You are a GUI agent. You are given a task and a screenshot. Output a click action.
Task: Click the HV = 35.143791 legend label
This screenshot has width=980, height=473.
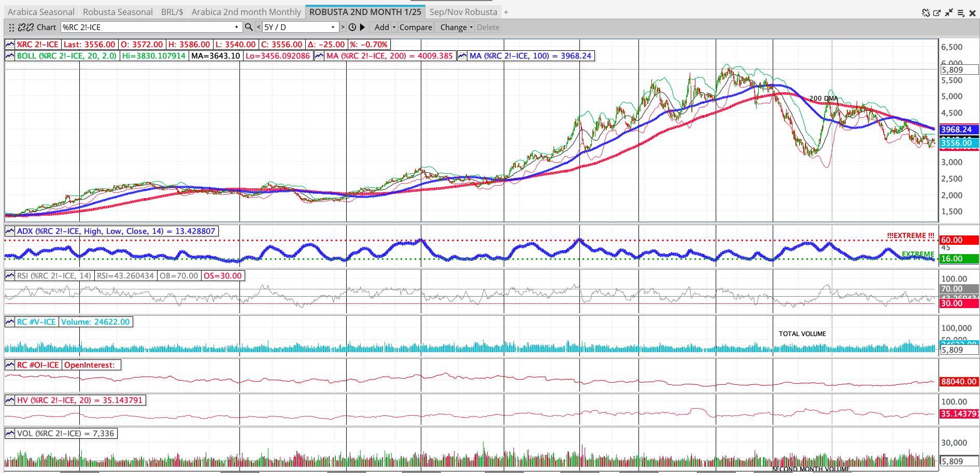80,400
